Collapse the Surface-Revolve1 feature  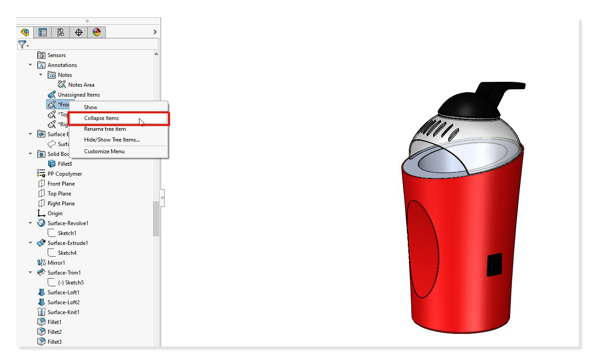tap(30, 223)
